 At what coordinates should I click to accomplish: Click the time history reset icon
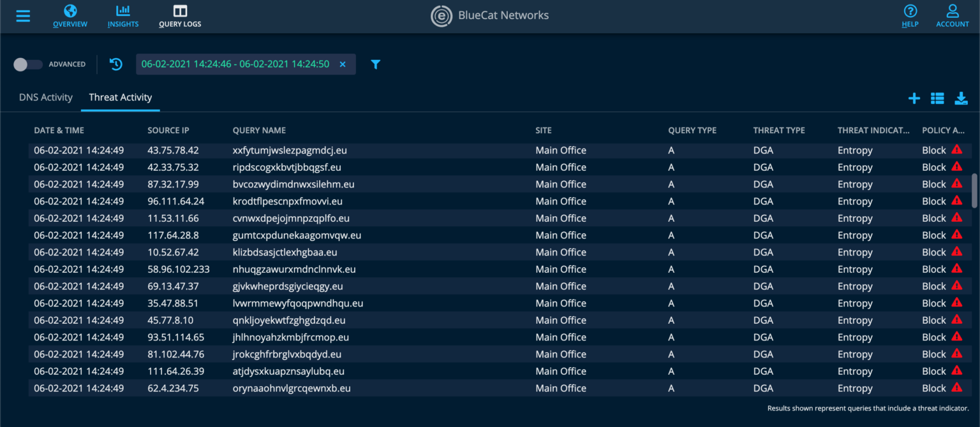115,64
